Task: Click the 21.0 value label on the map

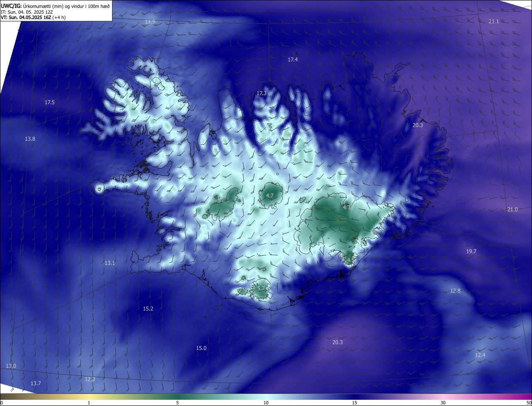Action: 512,210
